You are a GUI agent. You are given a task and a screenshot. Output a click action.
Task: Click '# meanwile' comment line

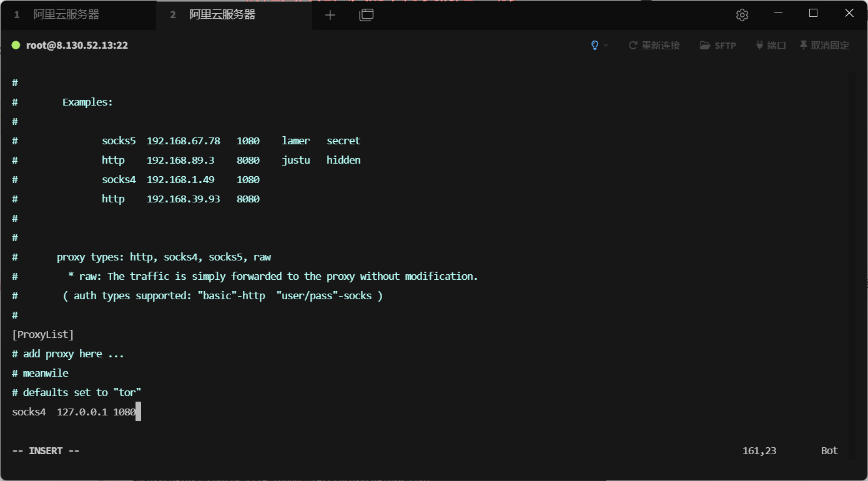(x=40, y=373)
